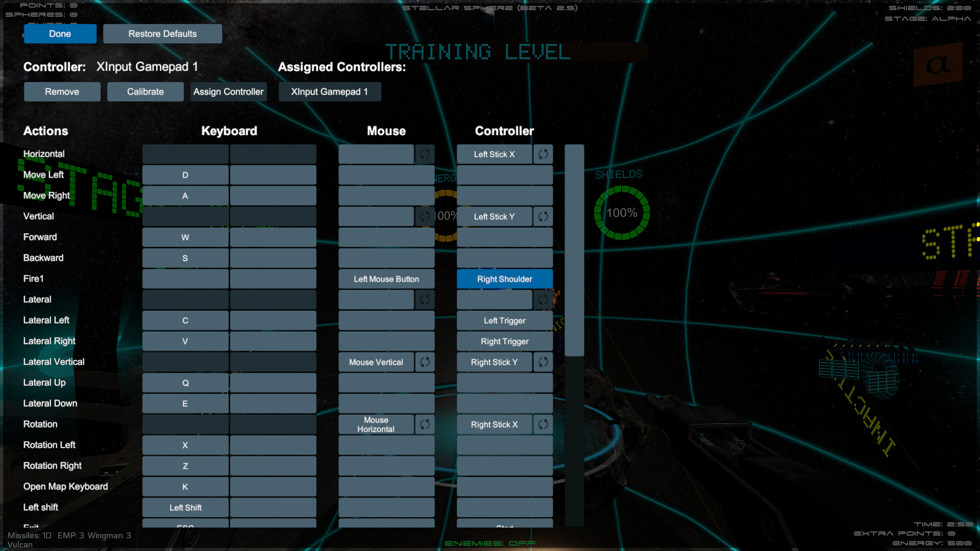Click the invert icon beside Left Stick Y
The image size is (980, 551).
coord(543,216)
